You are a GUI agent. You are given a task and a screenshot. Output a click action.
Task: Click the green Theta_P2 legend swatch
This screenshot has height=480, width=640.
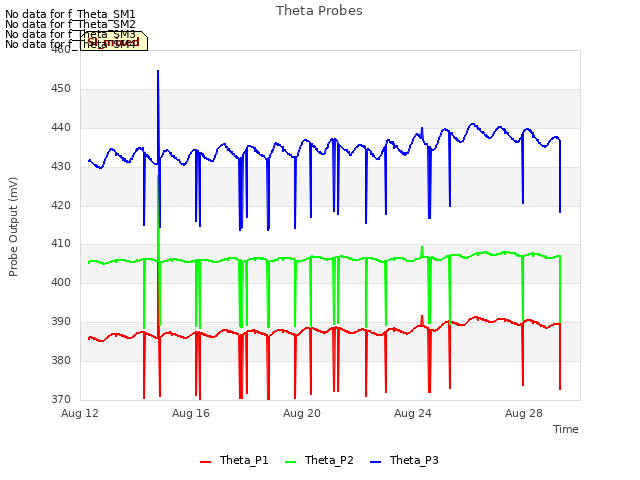290,462
